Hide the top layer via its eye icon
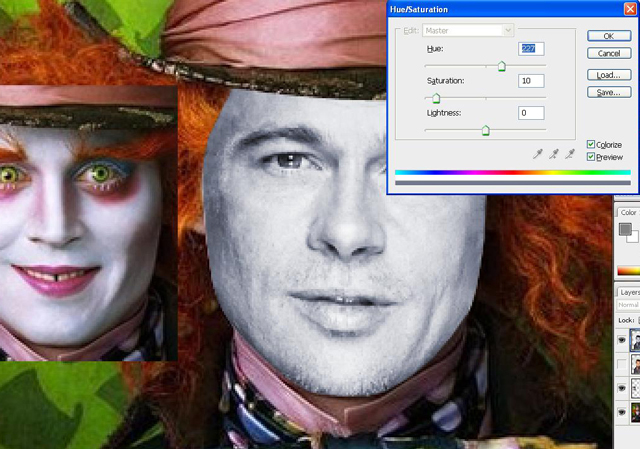Viewport: 640px width, 449px height. point(622,340)
